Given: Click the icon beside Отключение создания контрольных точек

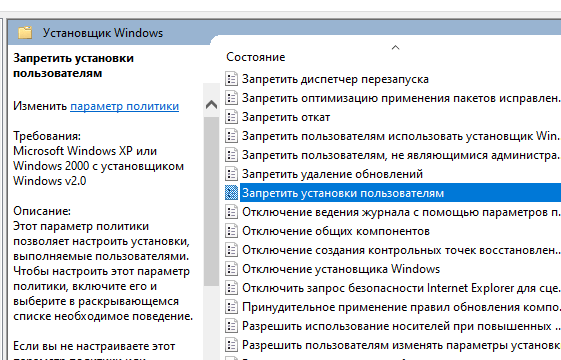Looking at the screenshot, I should point(231,249).
